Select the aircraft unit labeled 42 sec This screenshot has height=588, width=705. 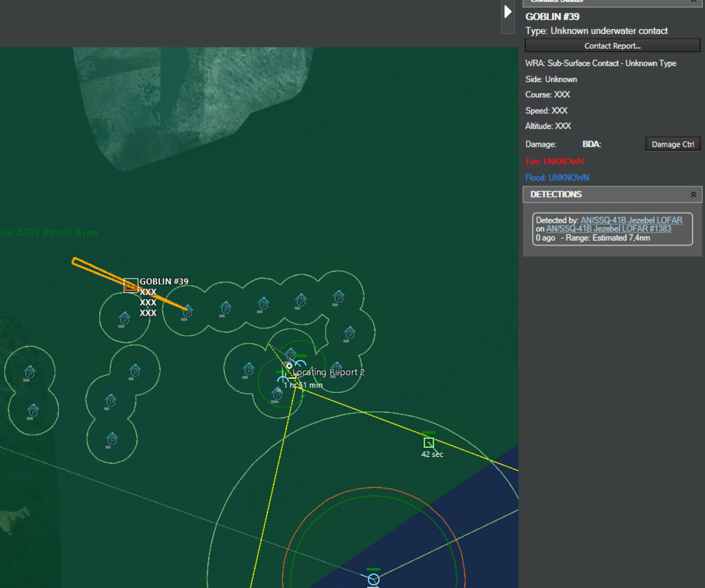coord(429,442)
